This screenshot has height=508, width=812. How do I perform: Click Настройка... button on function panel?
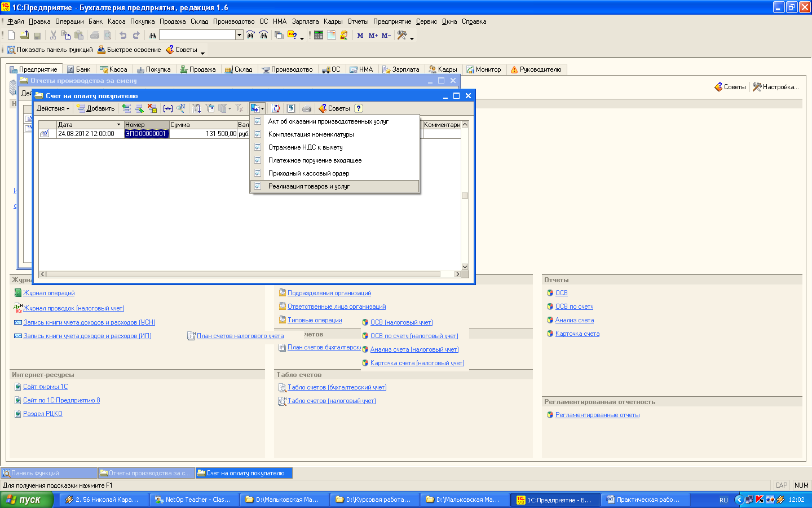tap(776, 87)
